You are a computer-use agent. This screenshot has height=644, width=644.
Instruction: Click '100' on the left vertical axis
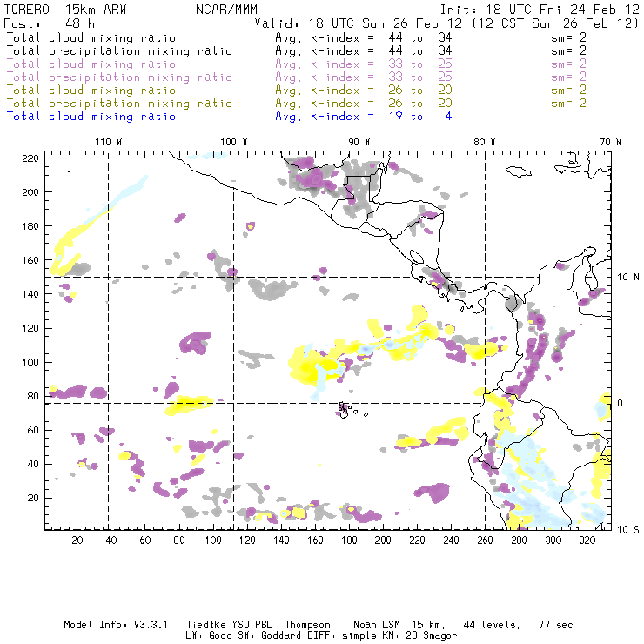[x=30, y=362]
